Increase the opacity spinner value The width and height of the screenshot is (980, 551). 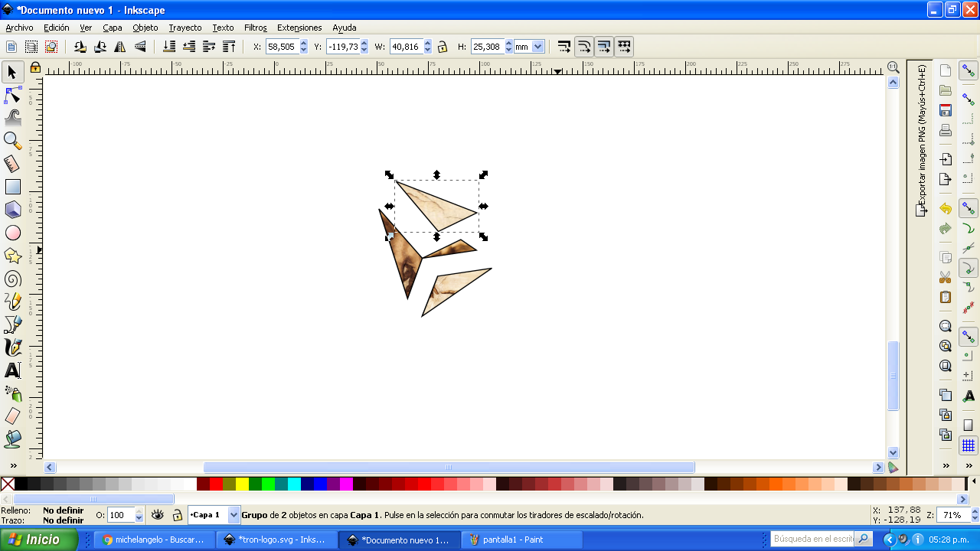pos(139,512)
